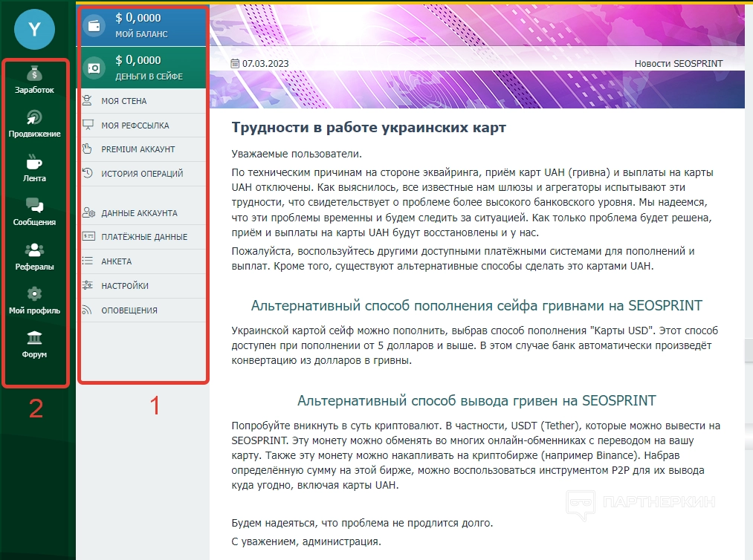
Task: Click the line С уважением, администрация
Action: 306,541
